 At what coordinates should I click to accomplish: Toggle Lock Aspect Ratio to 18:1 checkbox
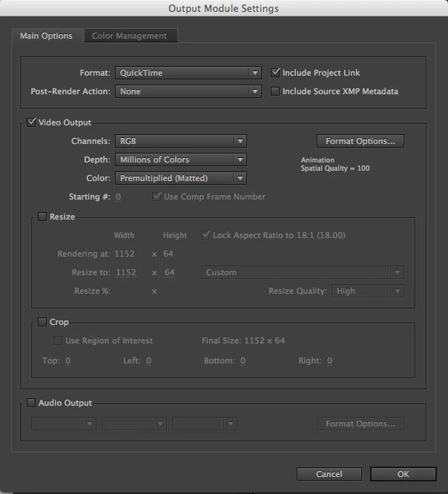click(205, 235)
